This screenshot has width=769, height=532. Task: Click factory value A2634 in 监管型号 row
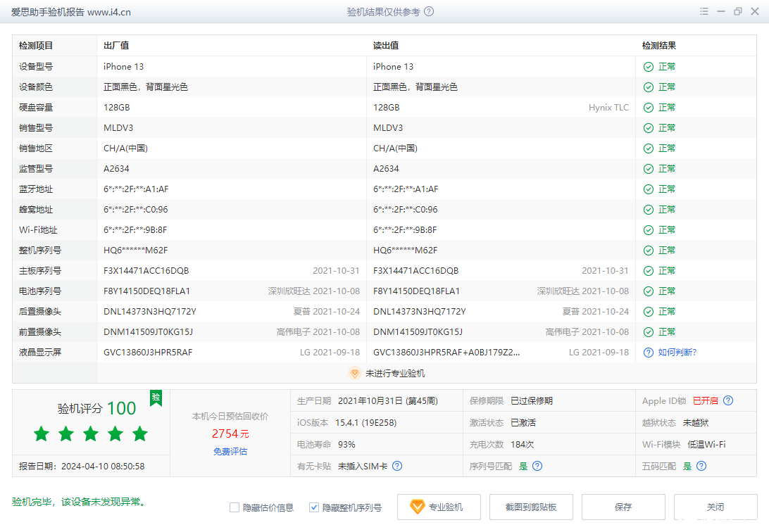pos(116,168)
